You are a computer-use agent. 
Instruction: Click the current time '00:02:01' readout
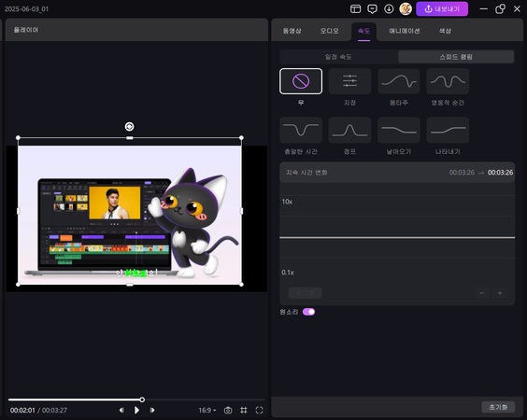click(x=22, y=411)
